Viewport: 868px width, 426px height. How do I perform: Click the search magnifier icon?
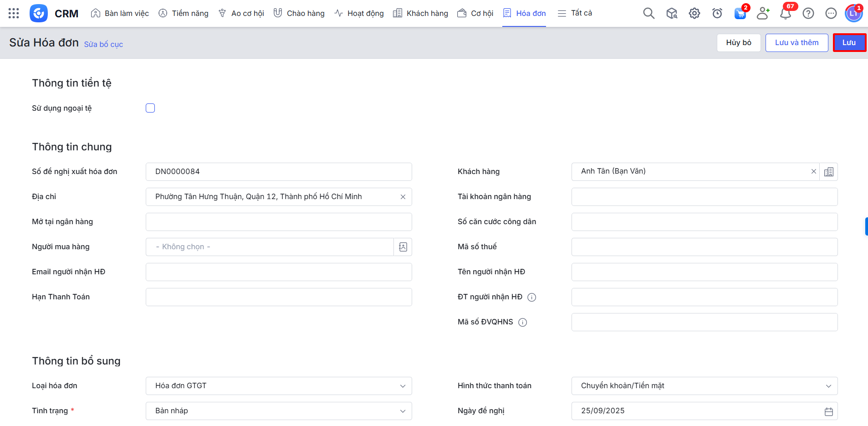click(648, 13)
